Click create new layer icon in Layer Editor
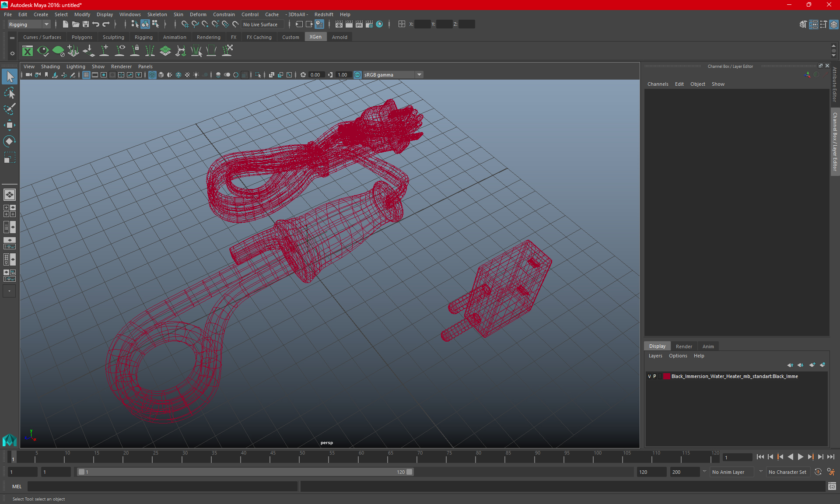 [812, 365]
